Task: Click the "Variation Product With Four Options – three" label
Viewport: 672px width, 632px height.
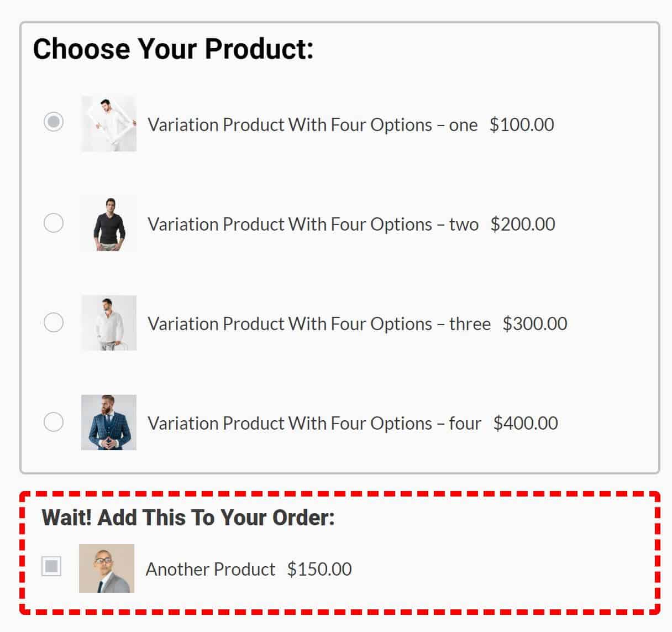Action: click(319, 324)
